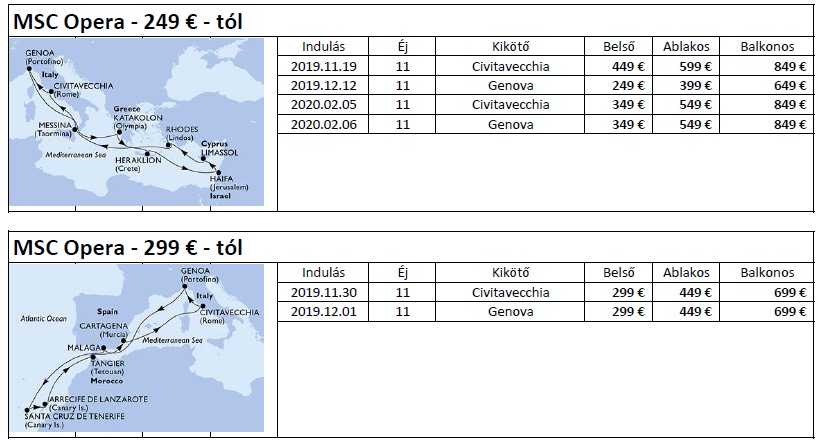Image resolution: width=818 pixels, height=443 pixels.
Task: Click Civitavecchia port in 2019.11.19 row
Action: pos(510,66)
